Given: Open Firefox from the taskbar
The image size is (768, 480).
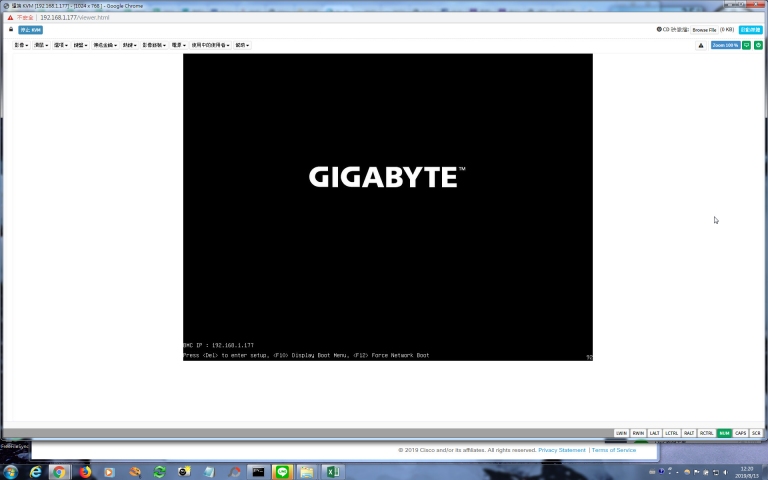Looking at the screenshot, I should (x=85, y=472).
